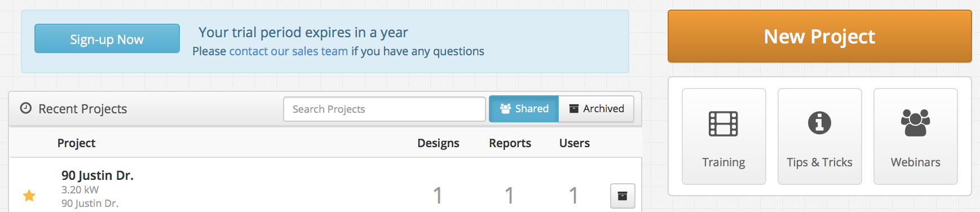Sort by the Project column header
This screenshot has height=212, width=980.
click(x=76, y=143)
